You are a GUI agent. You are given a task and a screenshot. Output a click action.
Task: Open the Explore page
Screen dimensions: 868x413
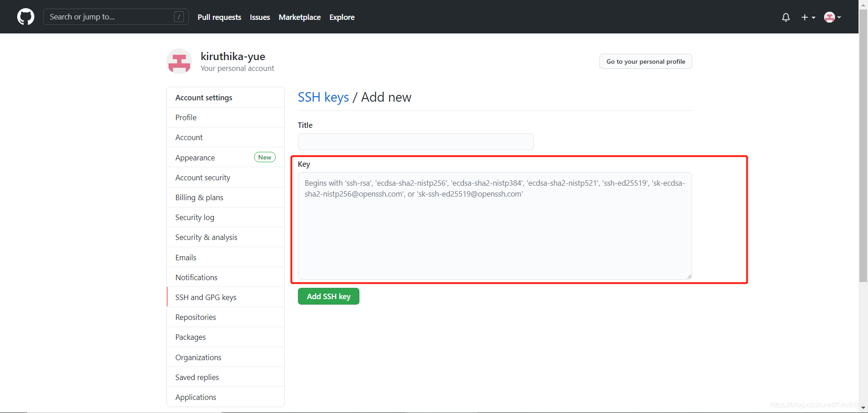tap(342, 17)
